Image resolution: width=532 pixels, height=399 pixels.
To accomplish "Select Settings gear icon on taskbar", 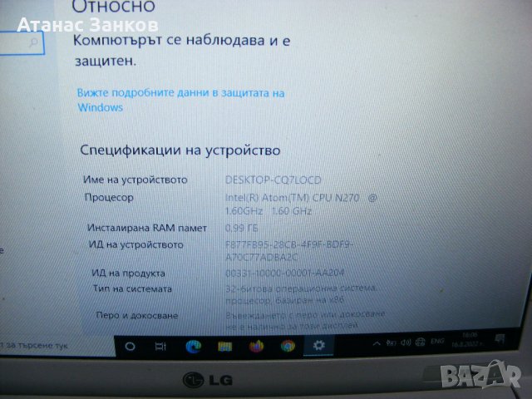I will 318,345.
